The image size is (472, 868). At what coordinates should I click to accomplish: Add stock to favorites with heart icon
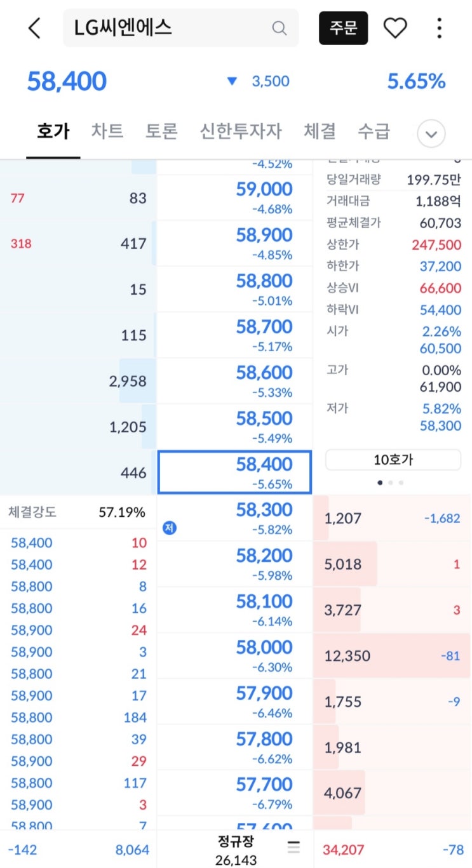(x=394, y=28)
